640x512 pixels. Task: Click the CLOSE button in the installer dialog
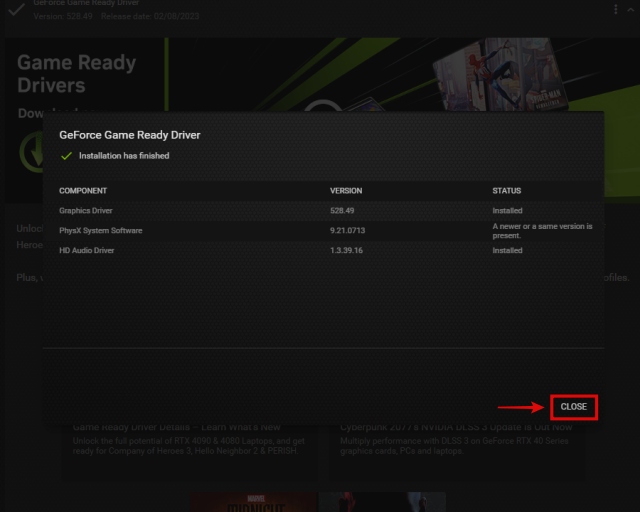pyautogui.click(x=573, y=407)
